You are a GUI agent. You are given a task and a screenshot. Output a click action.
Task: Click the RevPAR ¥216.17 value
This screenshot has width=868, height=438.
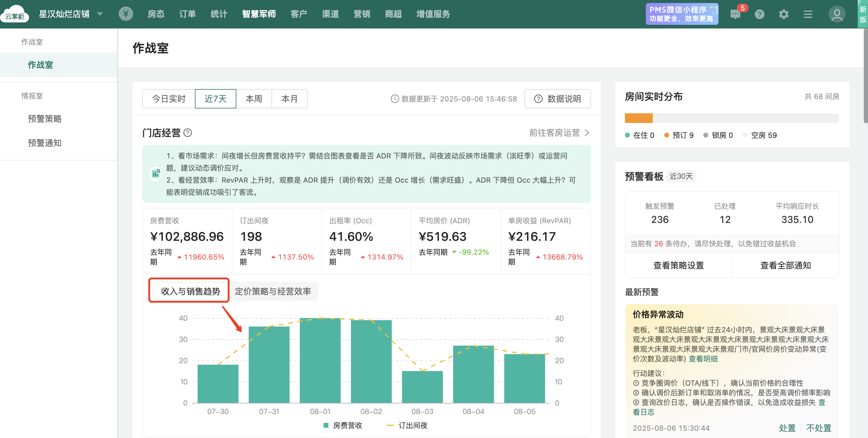(532, 236)
